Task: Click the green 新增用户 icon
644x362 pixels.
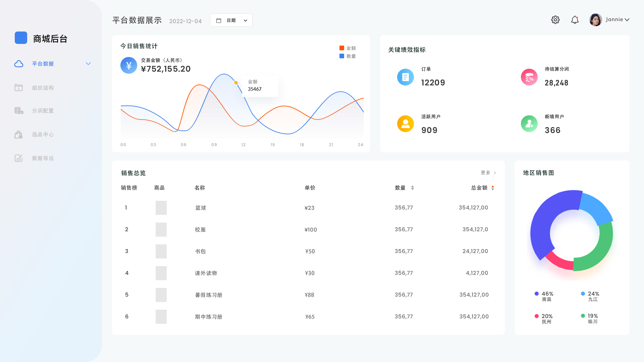Action: click(x=529, y=124)
